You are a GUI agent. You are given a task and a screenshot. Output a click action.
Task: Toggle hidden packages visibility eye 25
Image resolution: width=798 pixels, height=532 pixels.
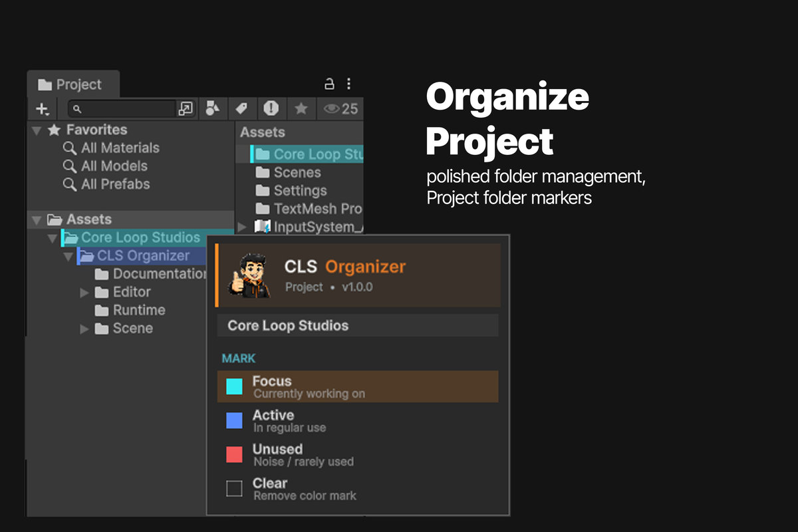340,108
